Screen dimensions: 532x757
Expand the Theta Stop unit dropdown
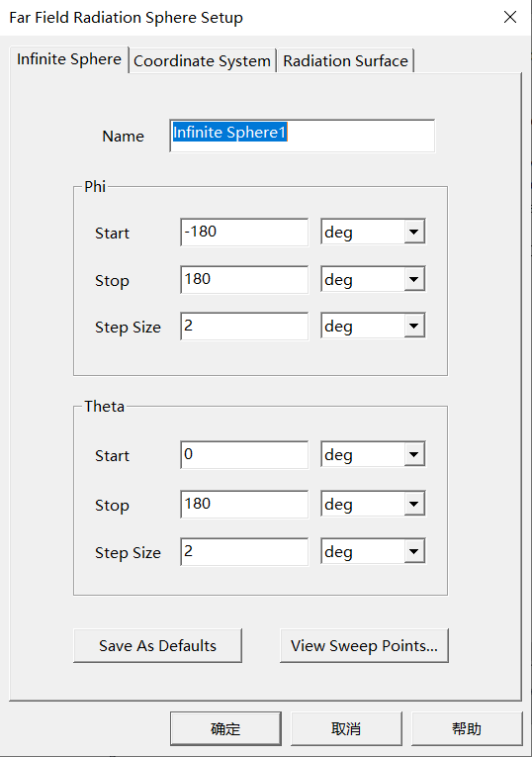(373, 504)
